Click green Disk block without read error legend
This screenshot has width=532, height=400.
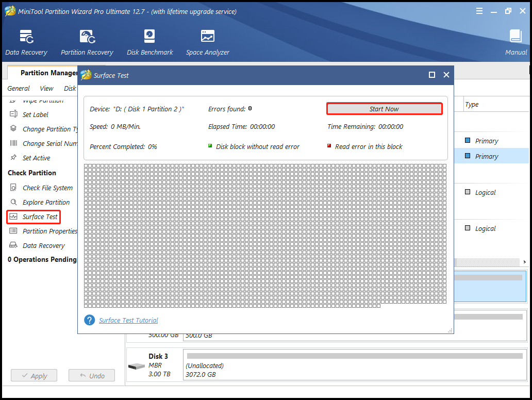(254, 146)
